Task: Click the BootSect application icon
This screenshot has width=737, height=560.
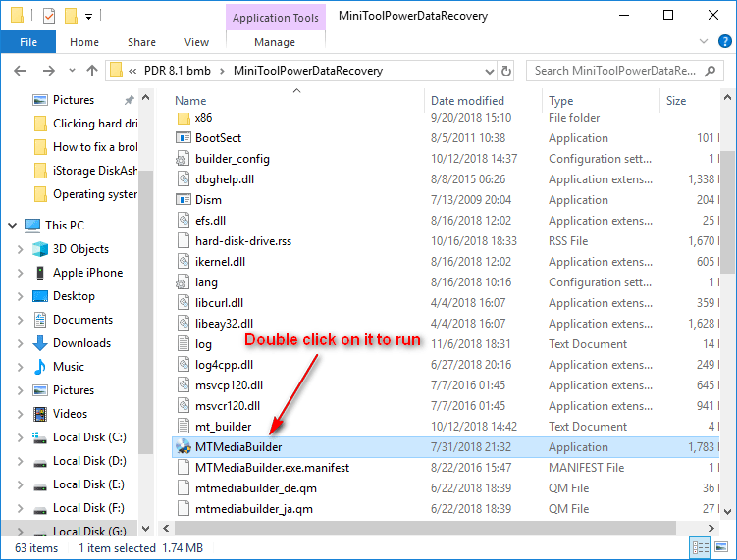Action: click(x=183, y=138)
